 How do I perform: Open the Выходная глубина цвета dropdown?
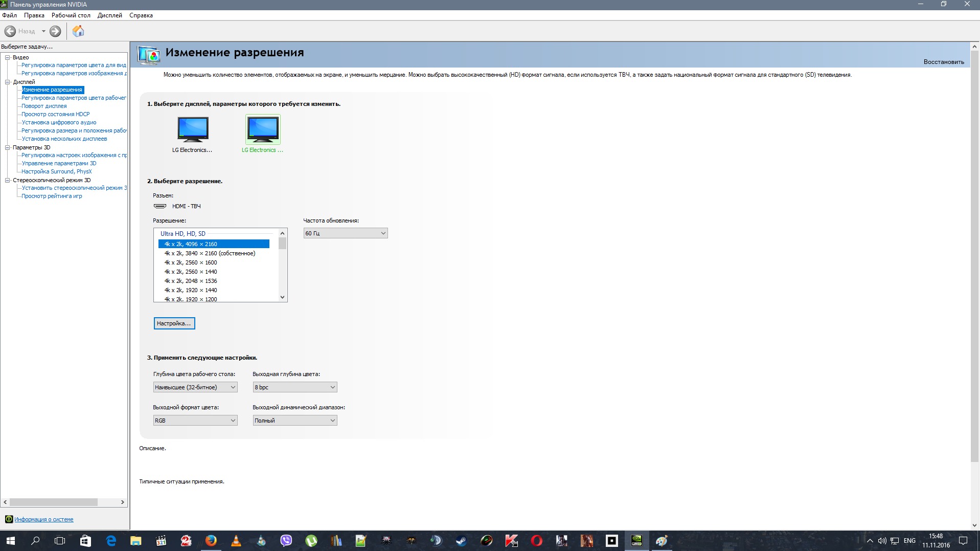click(295, 387)
